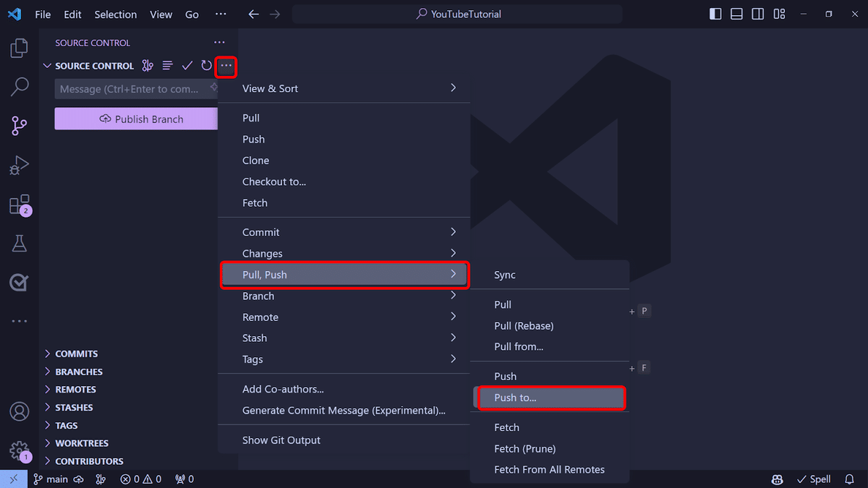Open the Testing flask icon
This screenshot has height=488, width=868.
coord(18,243)
